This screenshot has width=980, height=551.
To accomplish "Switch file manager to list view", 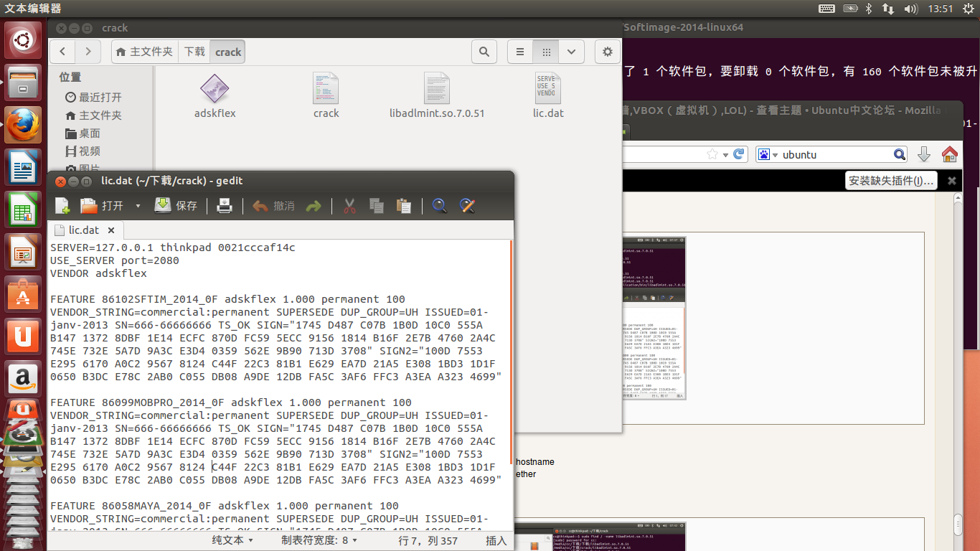I will coord(520,52).
